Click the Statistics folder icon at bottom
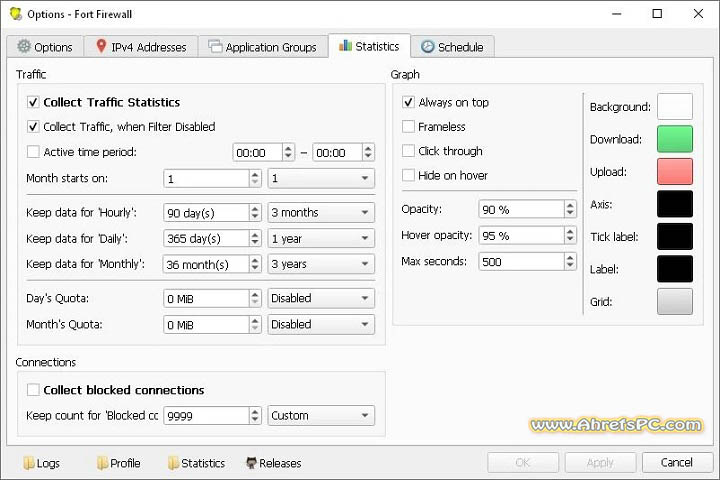 pyautogui.click(x=173, y=463)
